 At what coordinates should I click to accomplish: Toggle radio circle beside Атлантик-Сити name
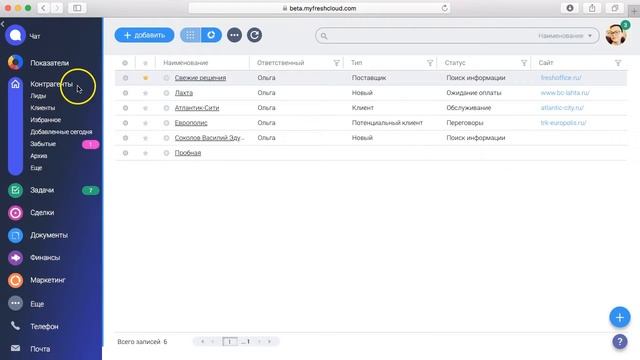click(166, 108)
